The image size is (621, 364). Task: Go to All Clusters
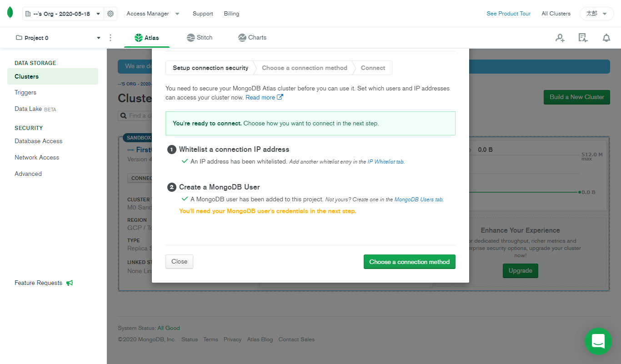556,14
